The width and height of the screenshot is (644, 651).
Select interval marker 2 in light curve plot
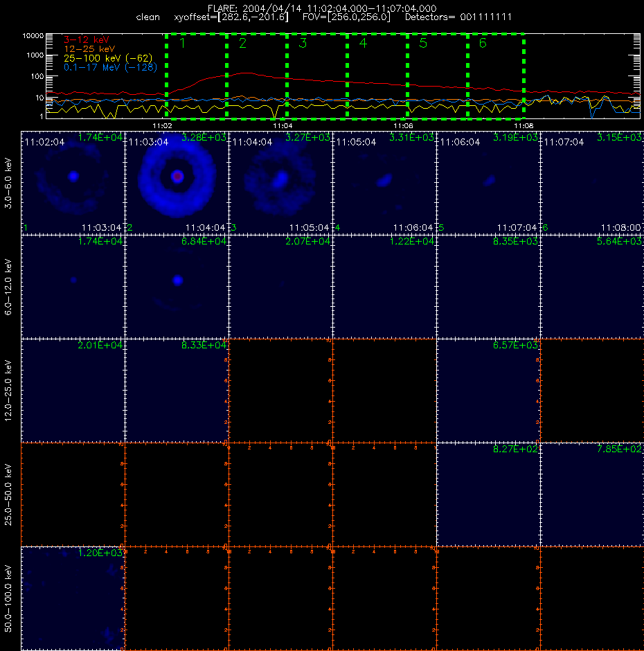pyautogui.click(x=243, y=43)
